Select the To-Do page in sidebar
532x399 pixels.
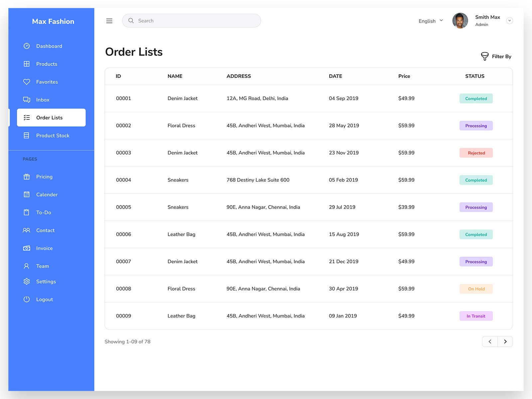27,212
